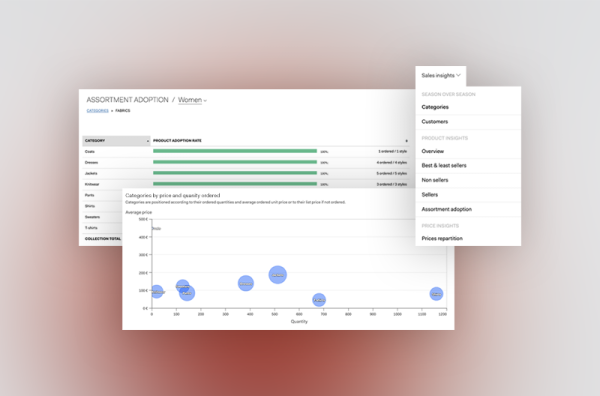Click '4 ordered / 4 styles' for Dresses
Image resolution: width=600 pixels, height=396 pixels.
pos(391,163)
